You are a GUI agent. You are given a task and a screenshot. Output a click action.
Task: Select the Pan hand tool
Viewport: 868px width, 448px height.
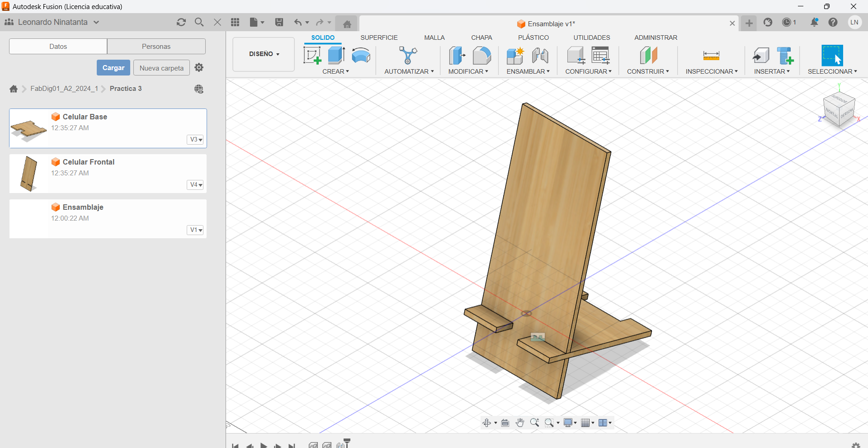click(x=520, y=423)
